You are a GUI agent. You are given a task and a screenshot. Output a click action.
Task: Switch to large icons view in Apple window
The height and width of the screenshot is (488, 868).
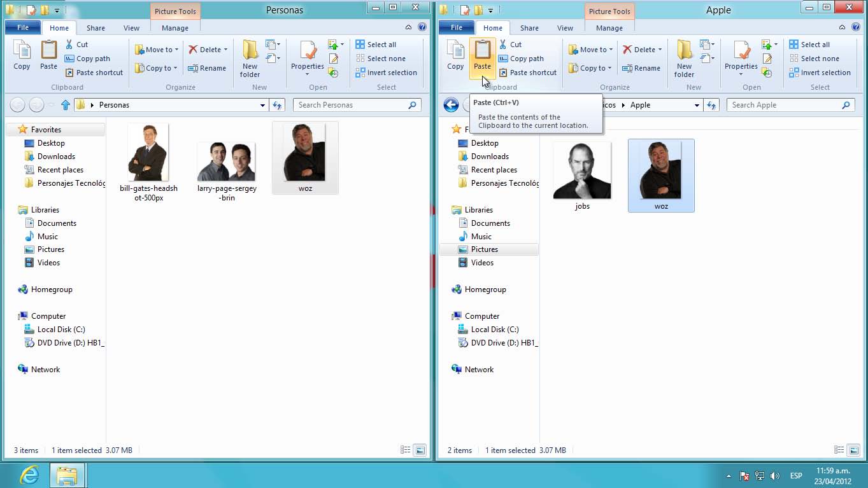(854, 450)
